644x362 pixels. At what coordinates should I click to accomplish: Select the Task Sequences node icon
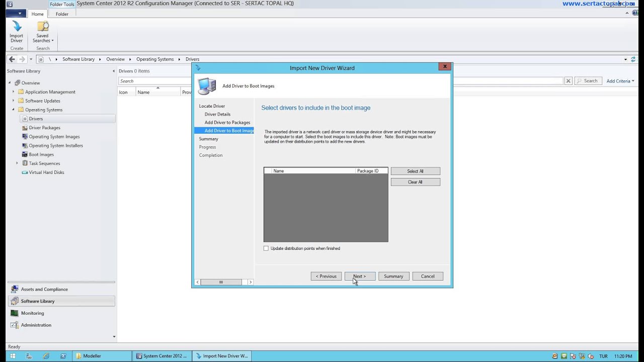(x=25, y=163)
